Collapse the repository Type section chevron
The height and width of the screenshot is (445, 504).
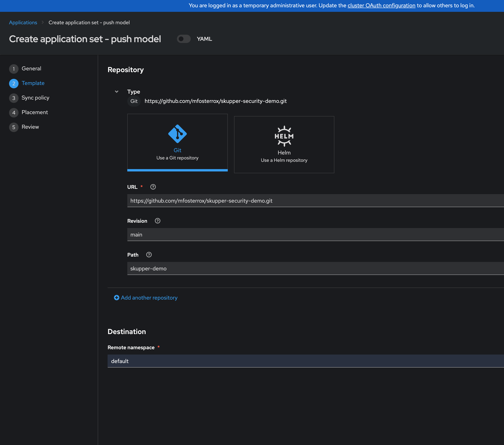pyautogui.click(x=117, y=92)
